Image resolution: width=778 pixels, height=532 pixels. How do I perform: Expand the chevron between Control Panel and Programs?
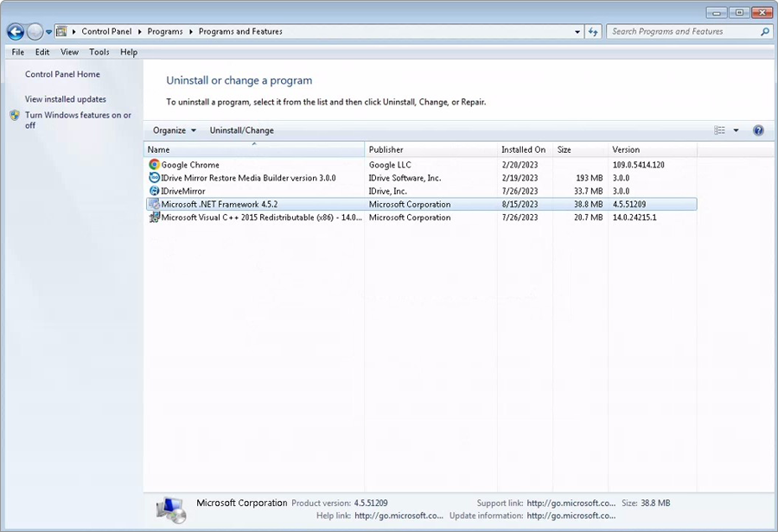coord(139,32)
